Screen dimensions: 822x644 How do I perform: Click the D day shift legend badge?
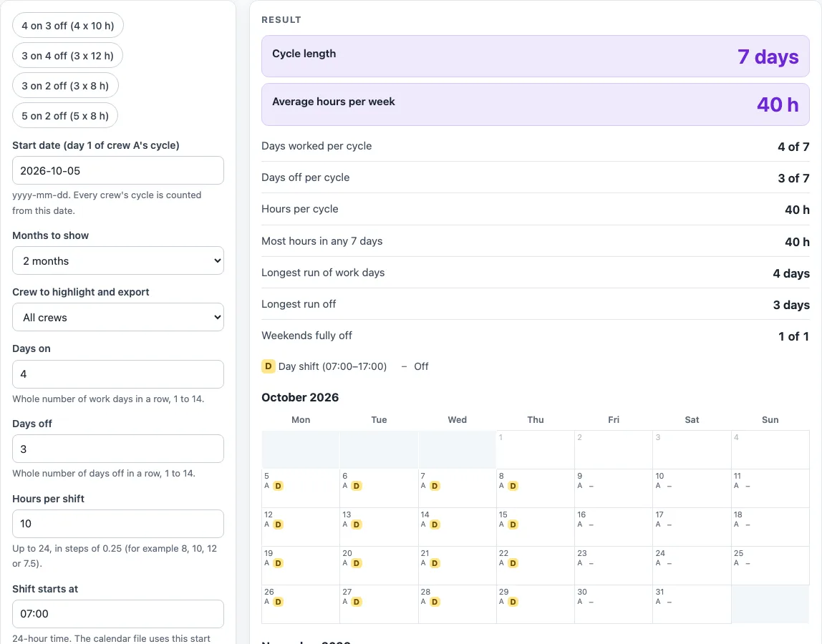coord(268,366)
